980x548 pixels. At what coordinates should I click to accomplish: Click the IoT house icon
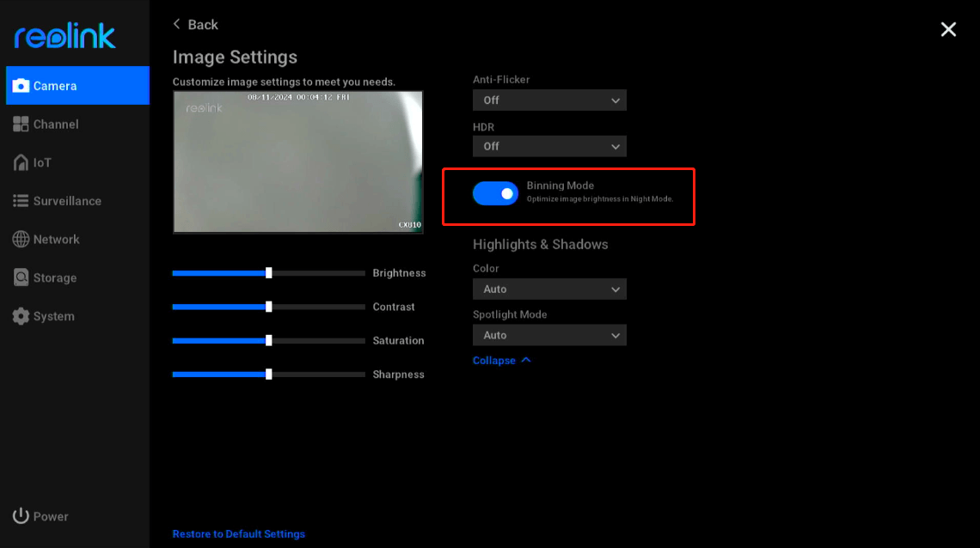(21, 162)
